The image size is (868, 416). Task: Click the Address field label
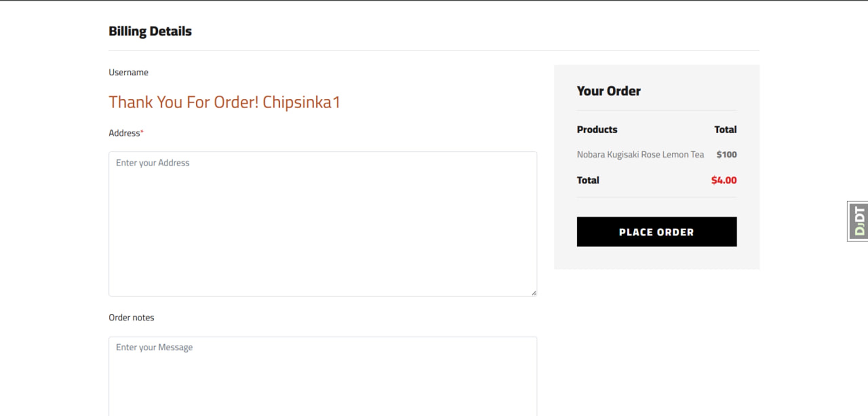[124, 133]
